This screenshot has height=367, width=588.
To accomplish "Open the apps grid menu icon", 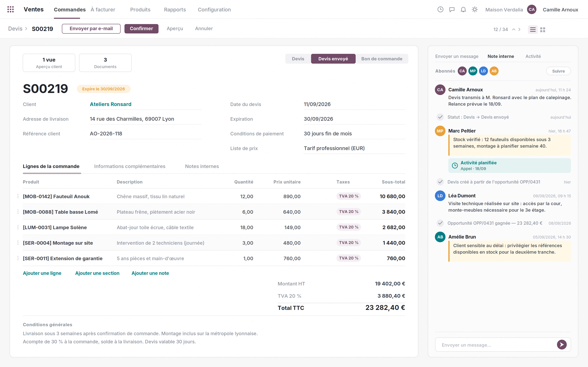I will pyautogui.click(x=10, y=9).
